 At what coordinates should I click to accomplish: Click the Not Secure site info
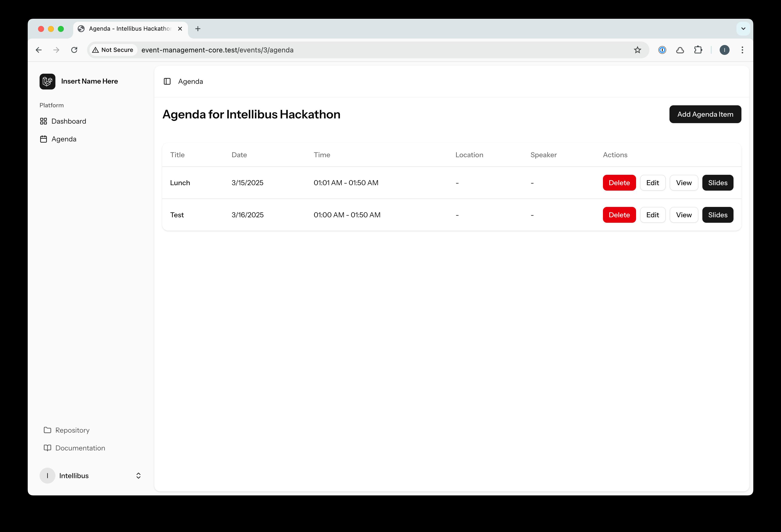pos(113,50)
